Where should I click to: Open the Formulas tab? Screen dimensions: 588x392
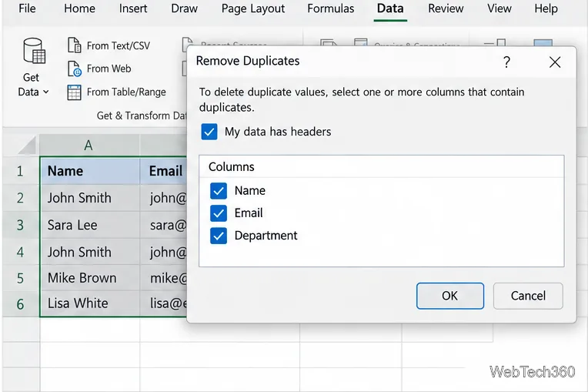330,8
